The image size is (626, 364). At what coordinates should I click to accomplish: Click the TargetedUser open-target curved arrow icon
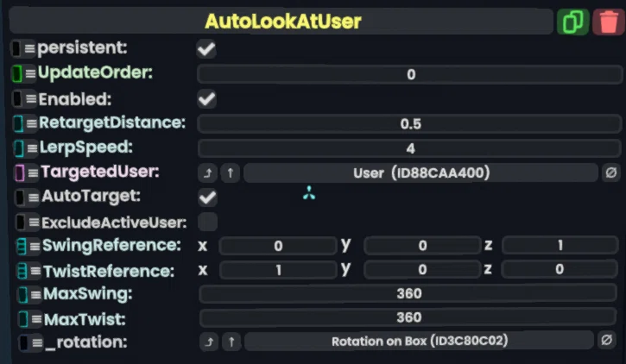pyautogui.click(x=207, y=173)
